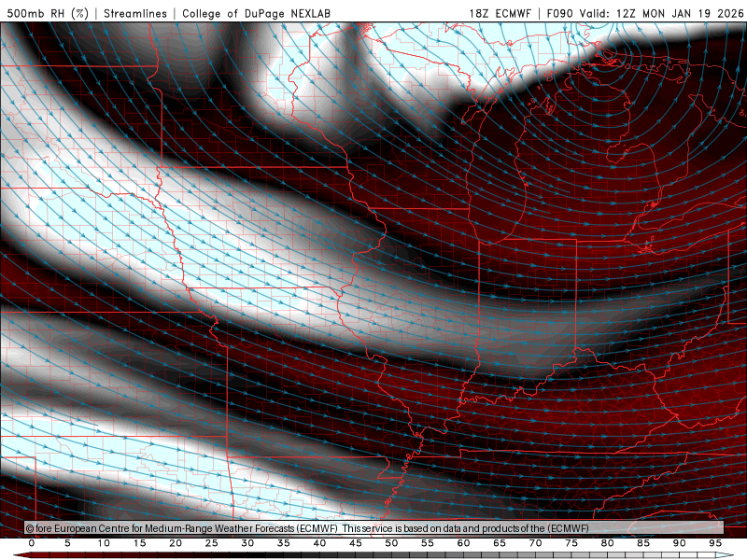
Task: Select the '18Z ECMWF' model run label
Action: click(500, 13)
